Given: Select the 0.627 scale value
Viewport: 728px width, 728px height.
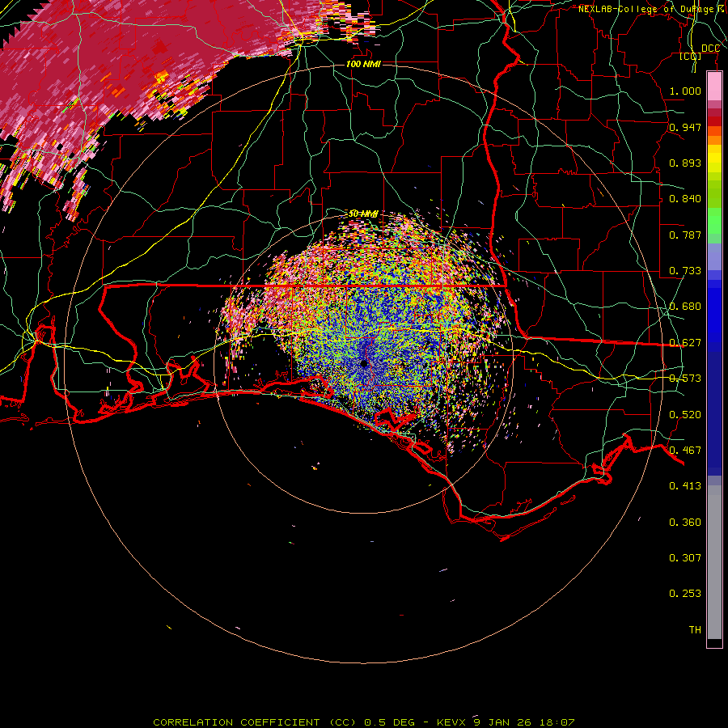Looking at the screenshot, I should tap(685, 343).
